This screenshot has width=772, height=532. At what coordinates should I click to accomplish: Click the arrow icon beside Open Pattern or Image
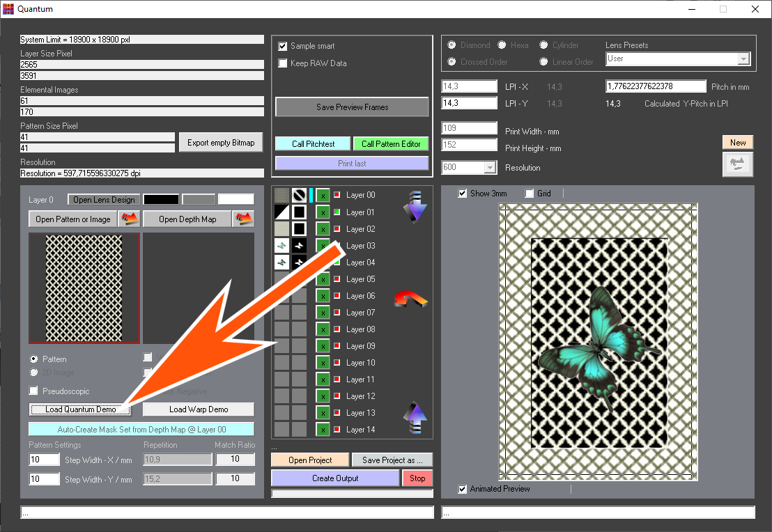point(129,219)
